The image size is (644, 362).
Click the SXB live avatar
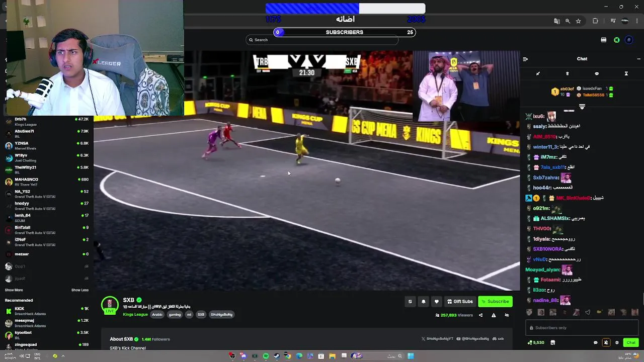pos(110,306)
